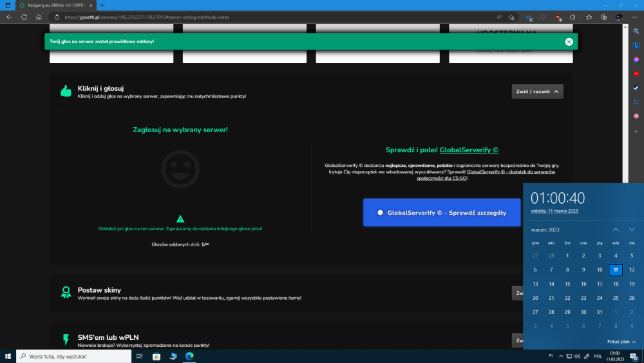Go back in browser history
This screenshot has height=363, width=644.
click(x=9, y=17)
